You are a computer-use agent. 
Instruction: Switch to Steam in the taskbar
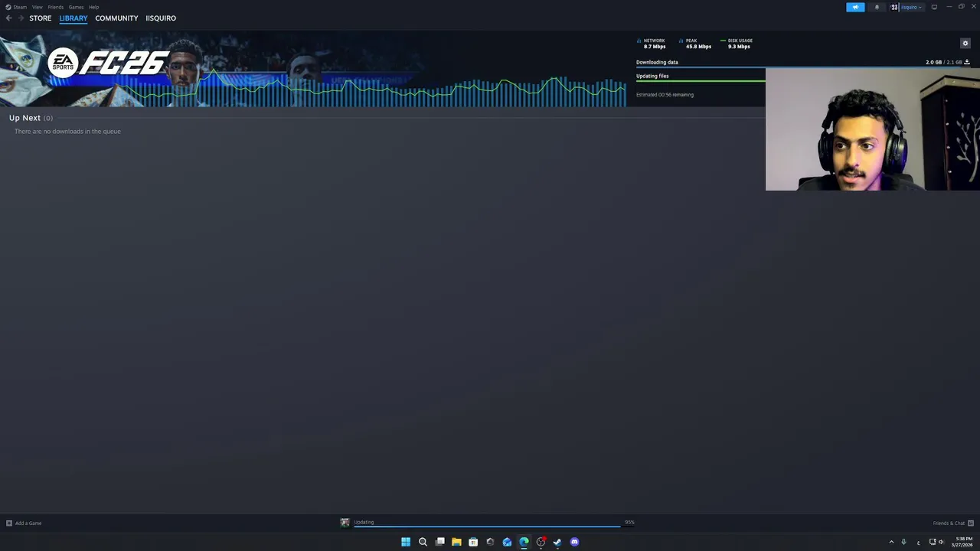(557, 542)
